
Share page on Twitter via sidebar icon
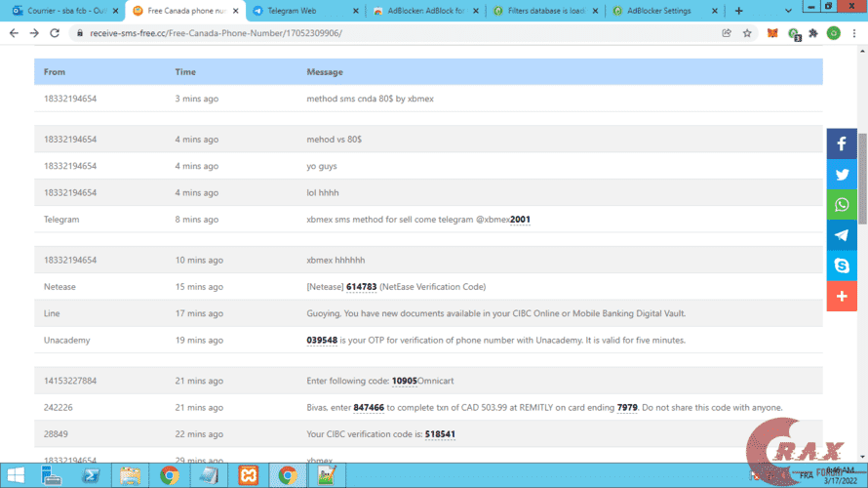(x=842, y=175)
